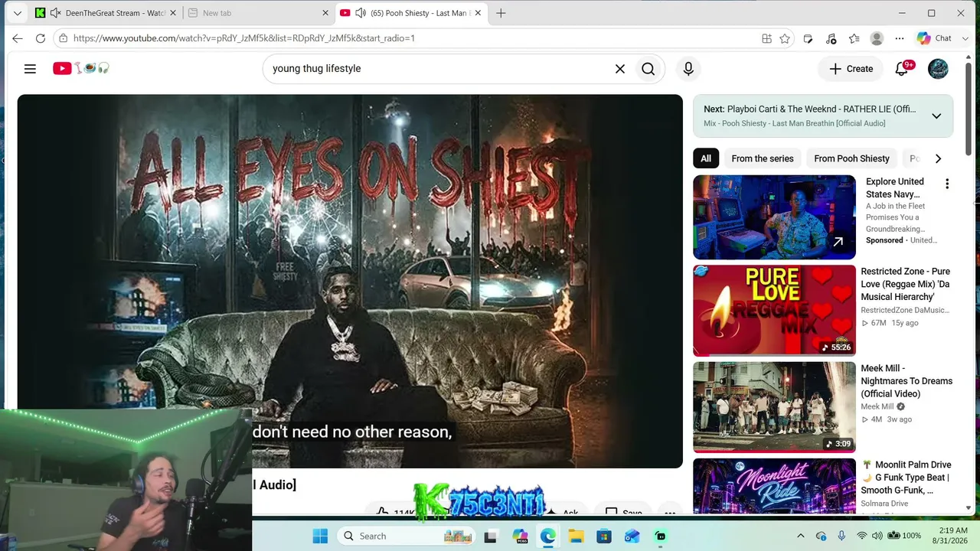Filter by From the series chip
The image size is (980, 551).
pos(763,158)
